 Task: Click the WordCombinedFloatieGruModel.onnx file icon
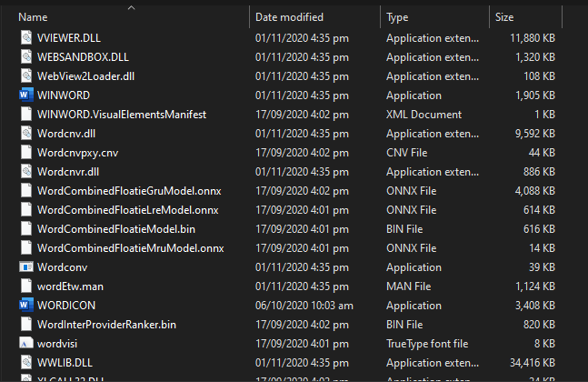(x=26, y=191)
